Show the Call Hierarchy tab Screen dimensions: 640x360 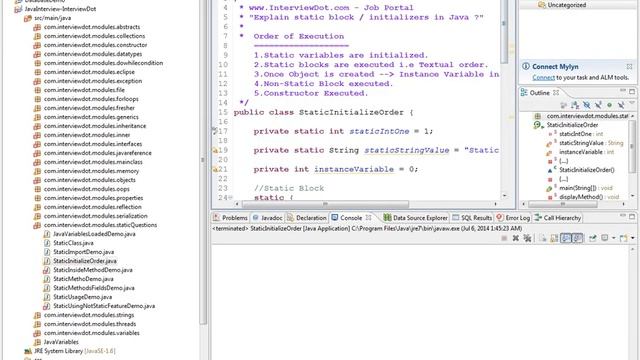click(558, 218)
